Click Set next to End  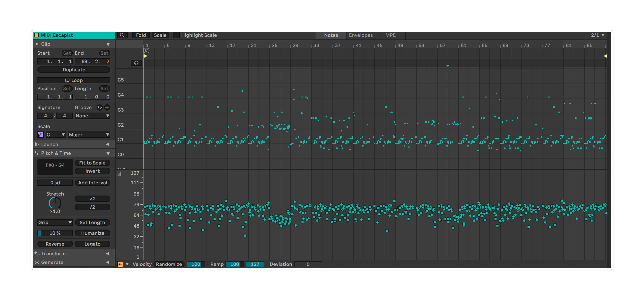tap(105, 53)
